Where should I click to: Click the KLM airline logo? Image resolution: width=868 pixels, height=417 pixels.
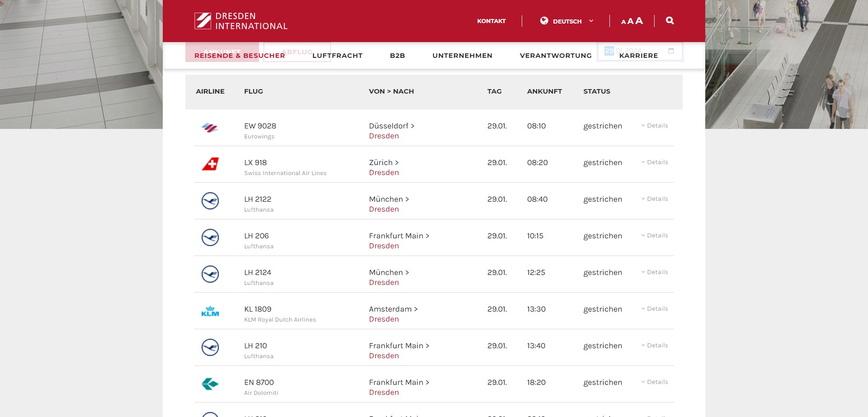point(210,311)
